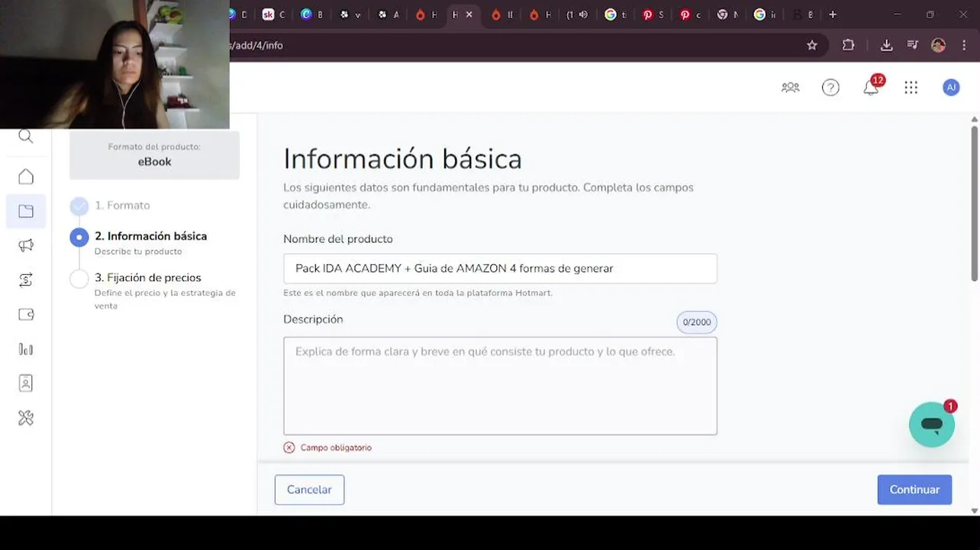980x550 pixels.
Task: Open the community people icon in header
Action: [x=791, y=88]
